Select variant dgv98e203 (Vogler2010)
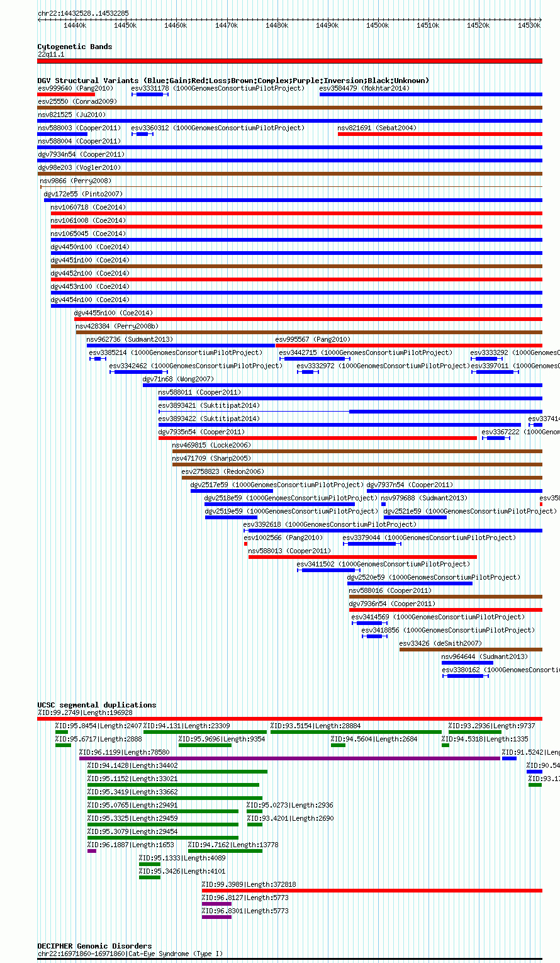This screenshot has width=560, height=963. pyautogui.click(x=290, y=174)
